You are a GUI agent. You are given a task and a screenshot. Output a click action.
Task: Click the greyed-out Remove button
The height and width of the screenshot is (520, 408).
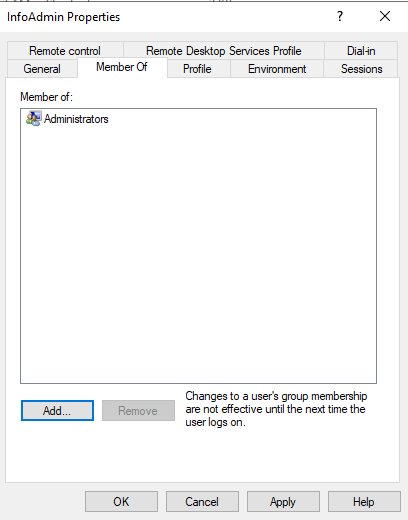click(138, 411)
